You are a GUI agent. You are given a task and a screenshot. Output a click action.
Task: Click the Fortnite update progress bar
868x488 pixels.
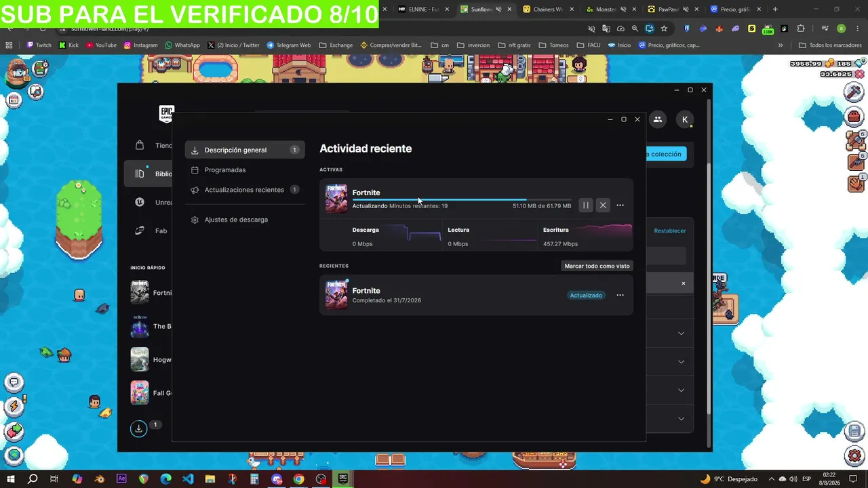coord(462,200)
